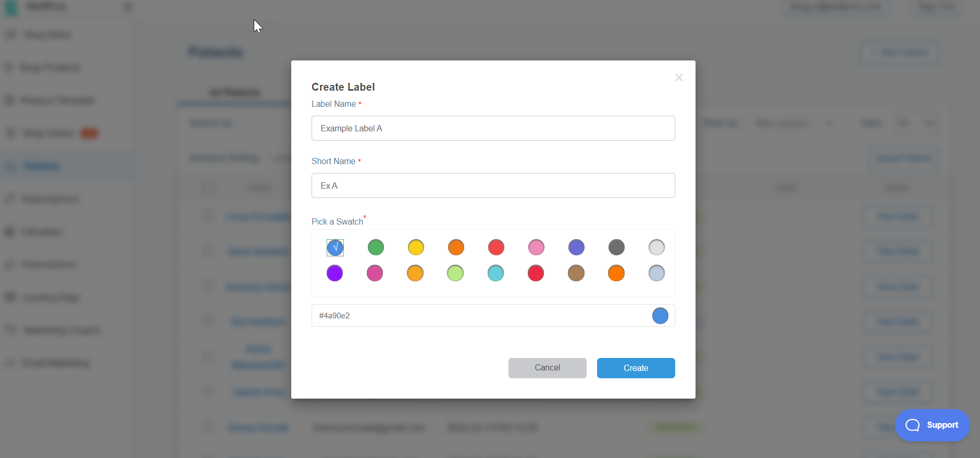
Task: Click the Create button
Action: (636, 368)
